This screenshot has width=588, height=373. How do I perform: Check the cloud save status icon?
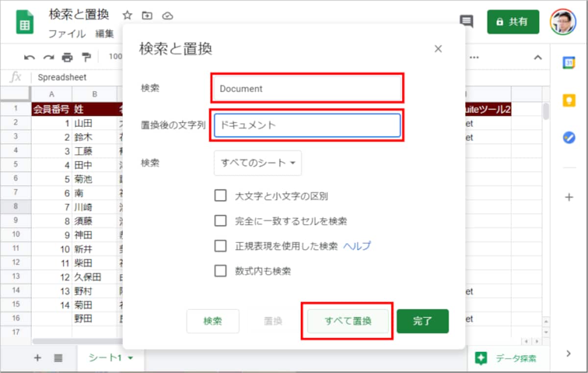pyautogui.click(x=168, y=15)
